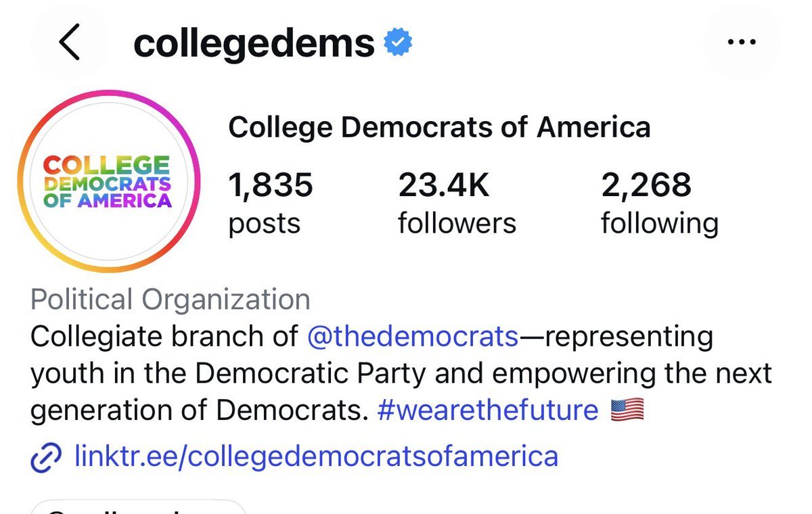Open the 1,835 posts count
This screenshot has width=812, height=514.
coord(271,203)
